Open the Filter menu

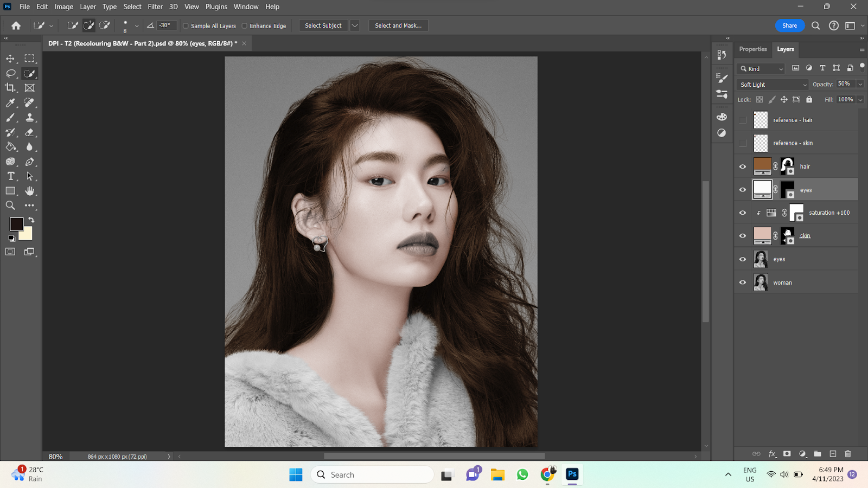[x=155, y=7]
